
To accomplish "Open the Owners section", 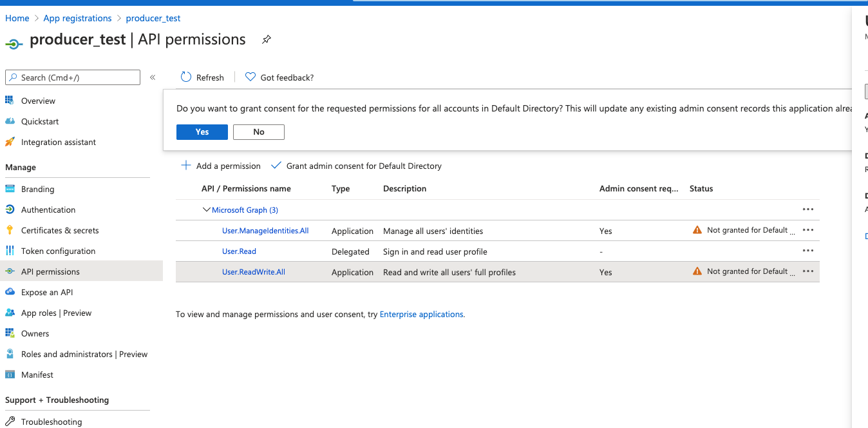I will coord(35,333).
